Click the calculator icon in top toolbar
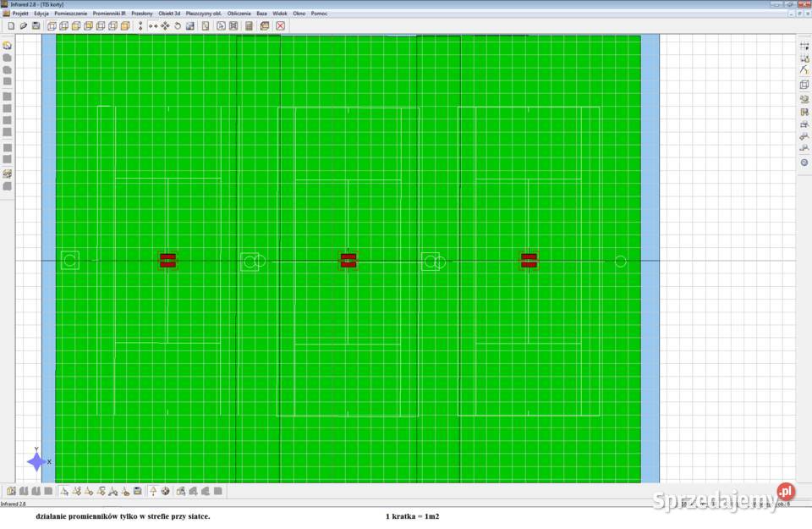The height and width of the screenshot is (529, 812). (249, 26)
